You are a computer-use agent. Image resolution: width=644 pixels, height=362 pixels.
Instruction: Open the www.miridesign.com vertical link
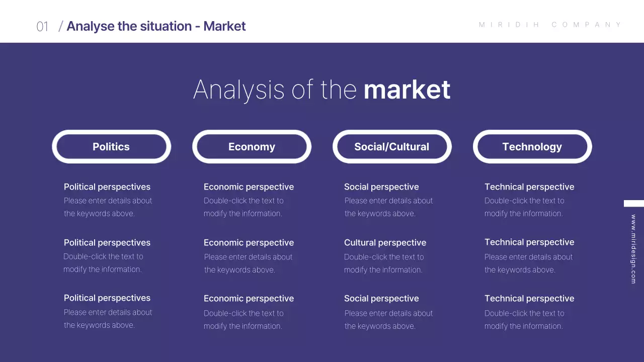633,249
